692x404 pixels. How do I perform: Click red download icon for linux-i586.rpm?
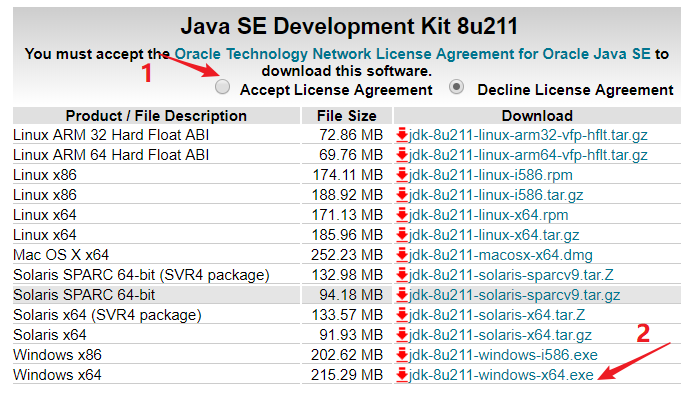tap(402, 174)
